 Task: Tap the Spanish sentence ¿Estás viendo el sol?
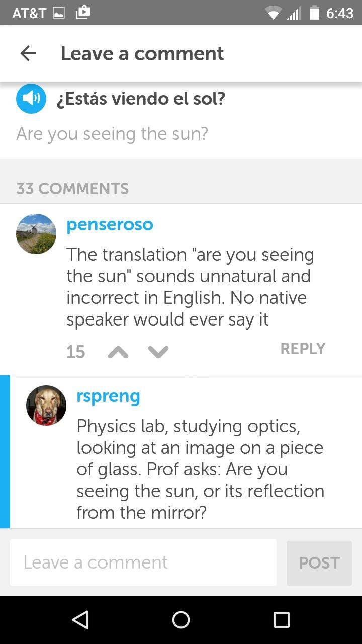point(141,98)
